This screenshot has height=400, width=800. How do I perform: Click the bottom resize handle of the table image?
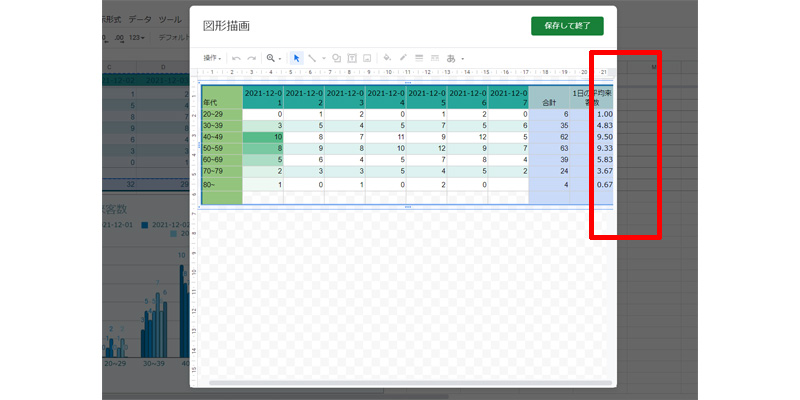click(408, 207)
